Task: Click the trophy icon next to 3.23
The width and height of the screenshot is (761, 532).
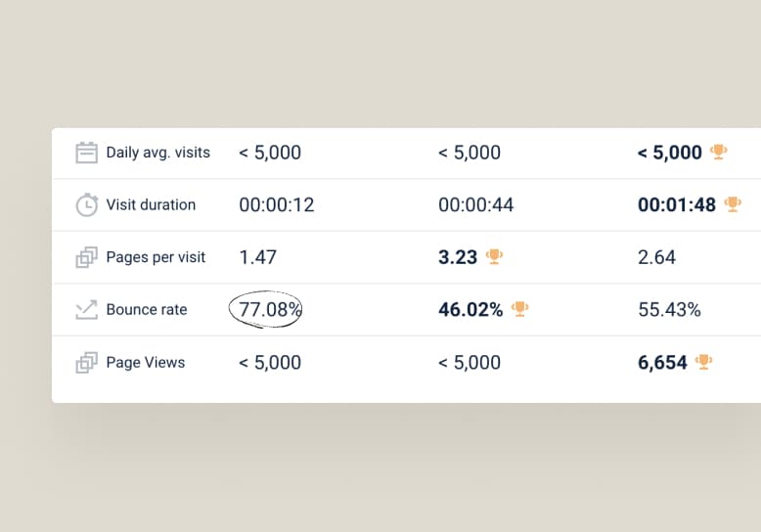Action: 494,257
